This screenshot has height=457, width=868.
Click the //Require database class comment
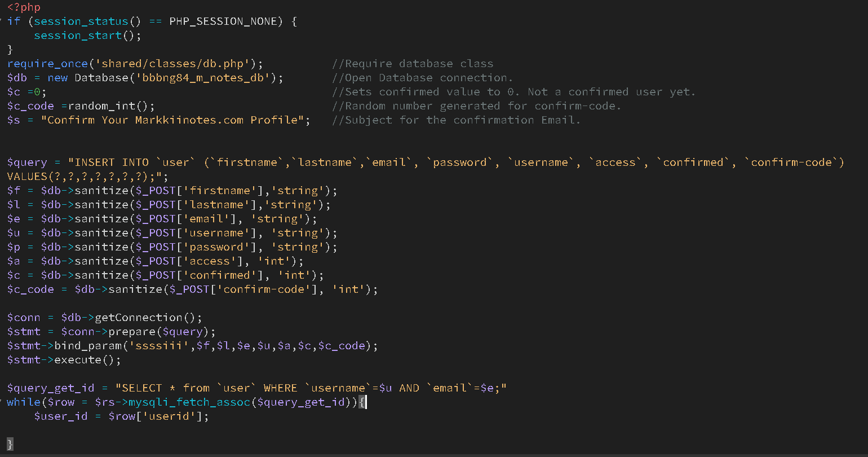(x=413, y=64)
